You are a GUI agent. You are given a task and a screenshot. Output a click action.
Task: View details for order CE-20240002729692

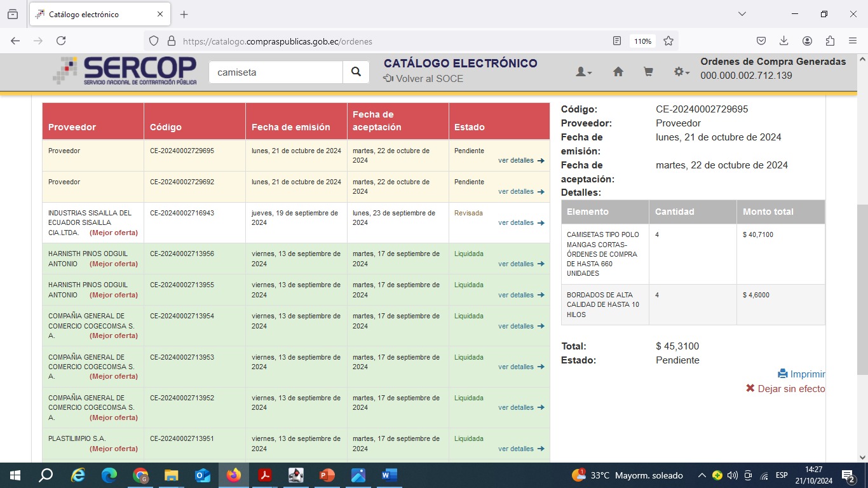[x=521, y=192]
